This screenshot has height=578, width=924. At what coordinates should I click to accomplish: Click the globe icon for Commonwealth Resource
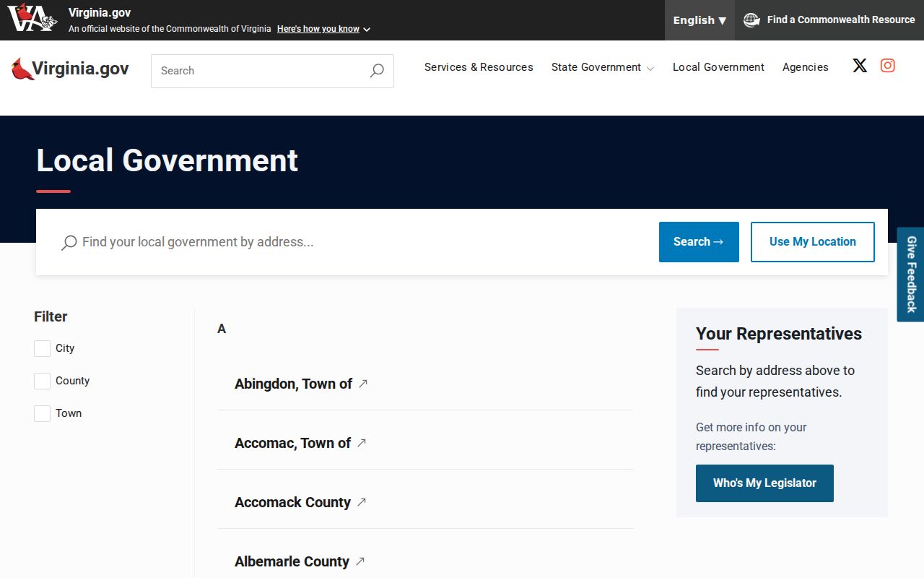[751, 20]
